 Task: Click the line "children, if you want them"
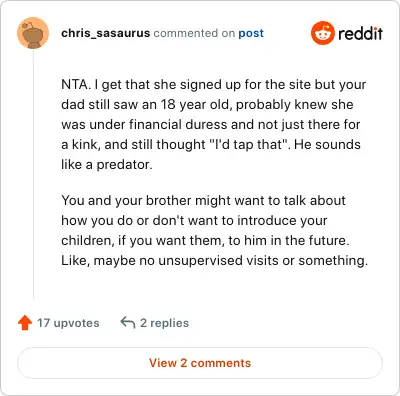pyautogui.click(x=205, y=241)
